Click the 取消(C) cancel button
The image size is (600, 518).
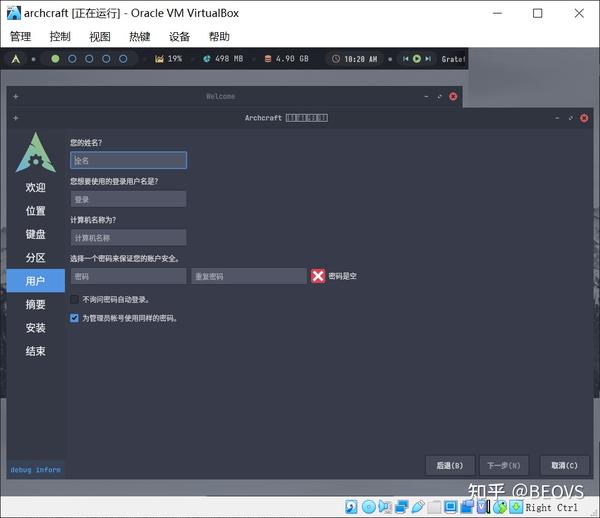coord(564,465)
